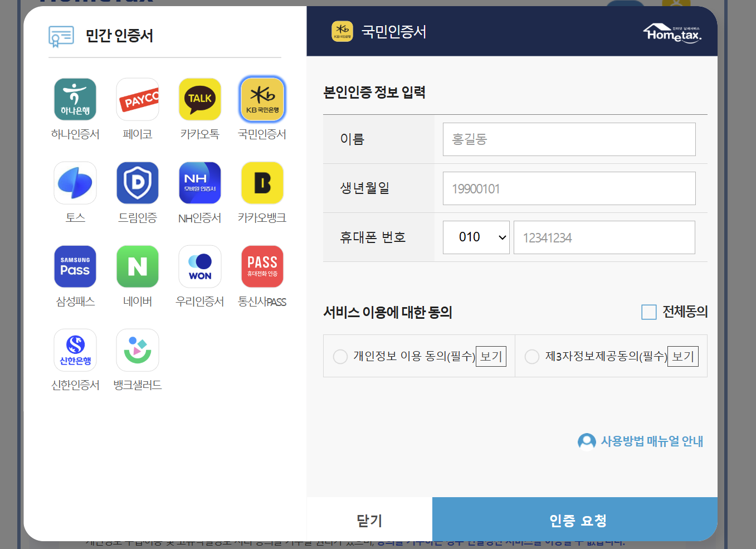756x549 pixels.
Task: Open the 사용방법 매뉴얼 안내 link
Action: coord(652,441)
